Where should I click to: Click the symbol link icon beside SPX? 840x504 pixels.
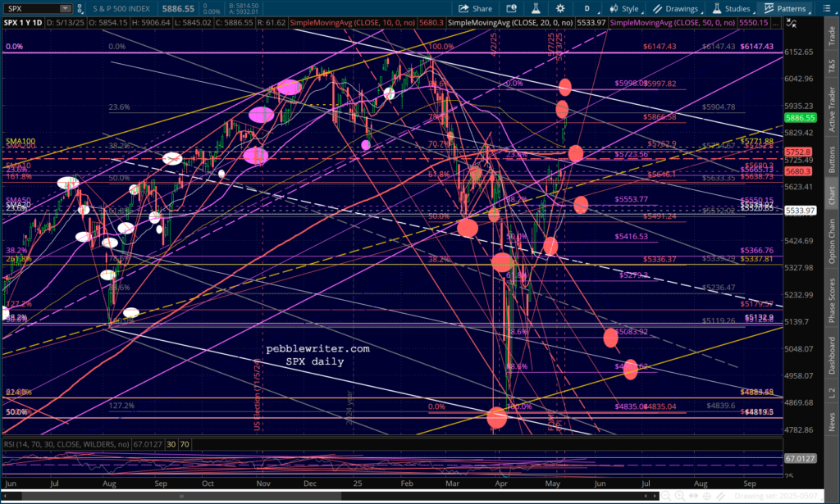pyautogui.click(x=81, y=8)
